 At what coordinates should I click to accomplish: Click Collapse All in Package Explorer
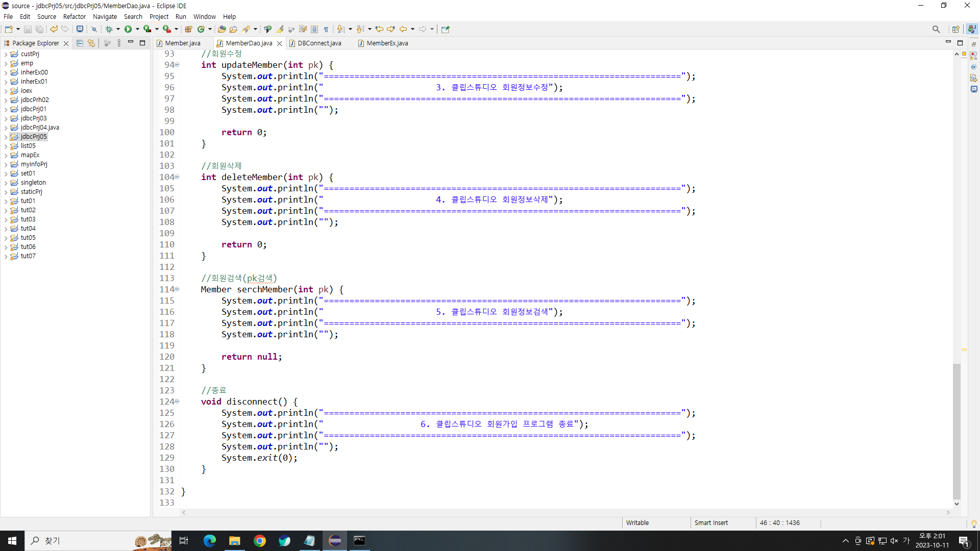pos(80,43)
